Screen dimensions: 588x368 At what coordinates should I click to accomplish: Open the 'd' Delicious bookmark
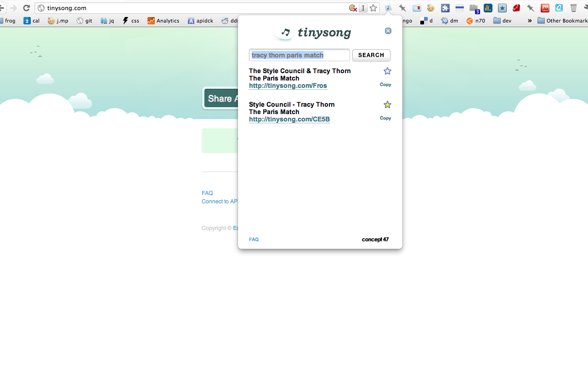427,21
